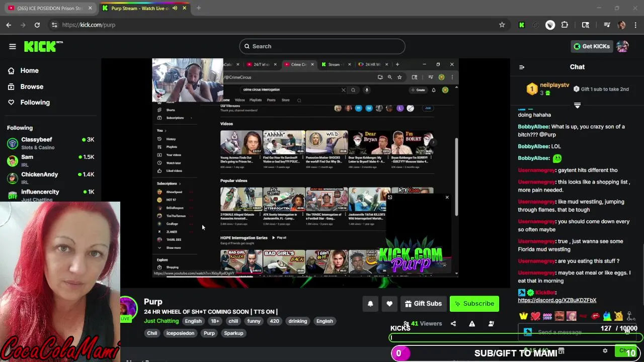Open Sam followed channel
Viewport: 644px width, 362px height.
tap(50, 160)
